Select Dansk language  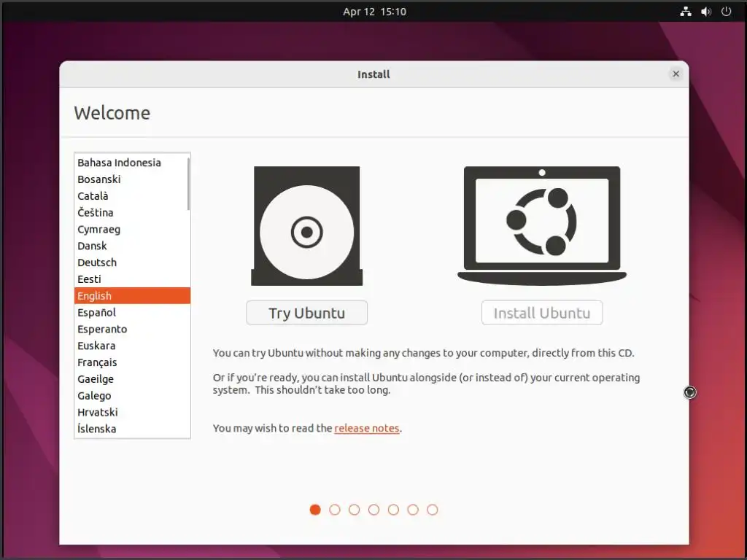[x=132, y=246]
